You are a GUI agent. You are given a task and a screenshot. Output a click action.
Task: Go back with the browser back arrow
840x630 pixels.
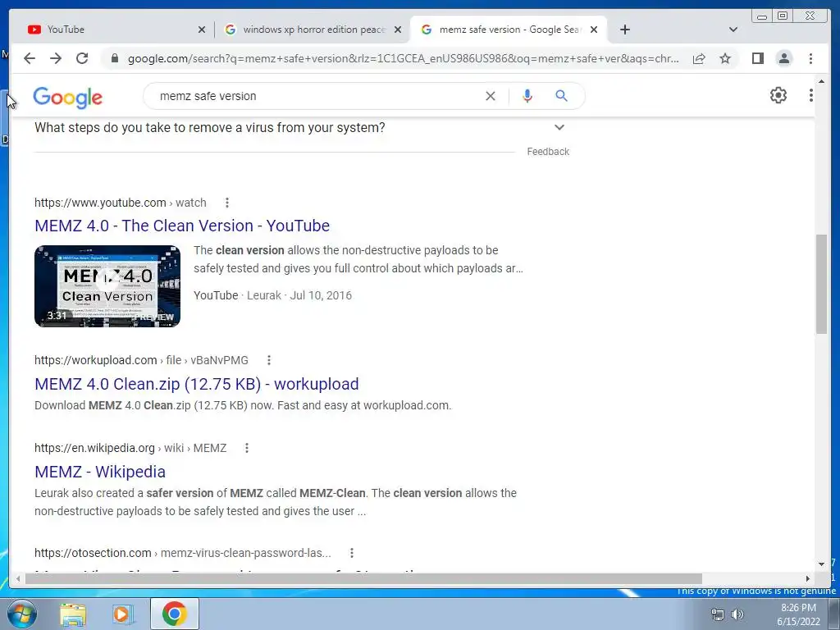(30, 58)
